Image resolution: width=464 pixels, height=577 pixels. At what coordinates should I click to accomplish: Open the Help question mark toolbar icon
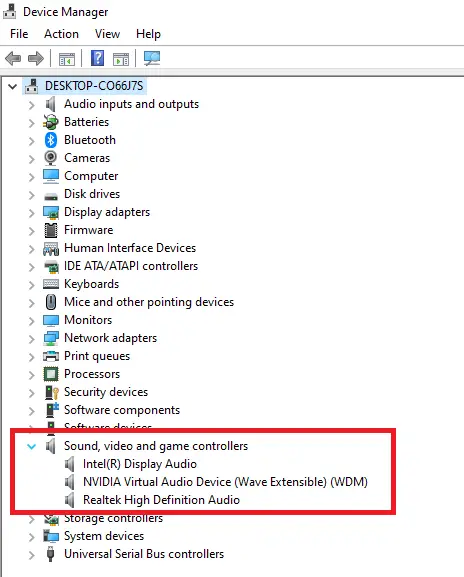coord(98,59)
